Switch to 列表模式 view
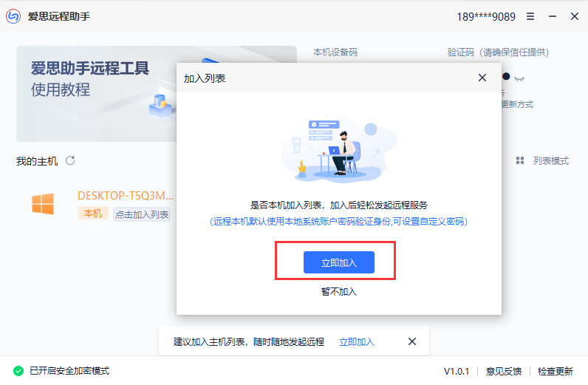The image size is (588, 385). click(551, 161)
